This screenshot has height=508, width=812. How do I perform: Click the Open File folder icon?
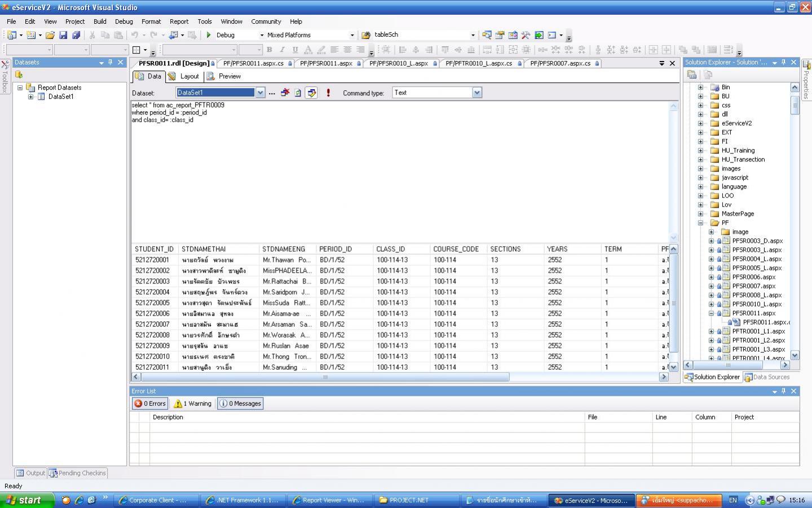click(50, 35)
